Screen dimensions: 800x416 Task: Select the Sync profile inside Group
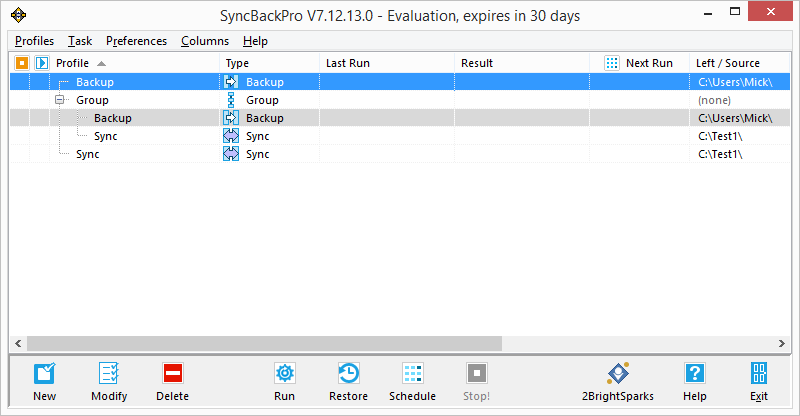(x=105, y=136)
